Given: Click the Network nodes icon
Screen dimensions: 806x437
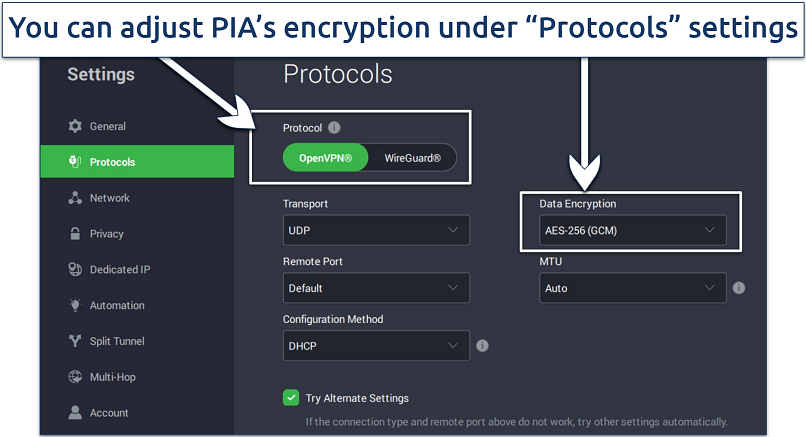Looking at the screenshot, I should [x=74, y=198].
